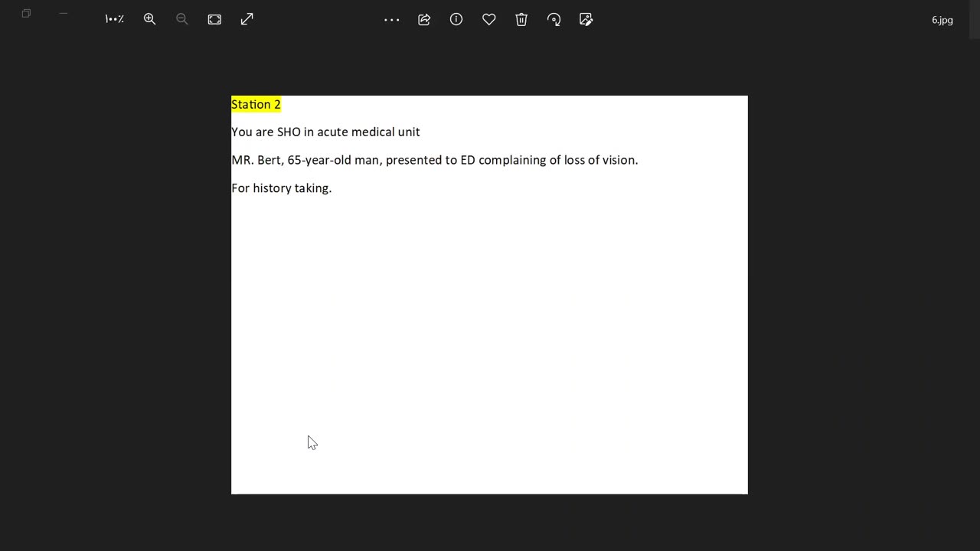This screenshot has height=551, width=980.
Task: Delete the image using the trash icon
Action: (521, 19)
